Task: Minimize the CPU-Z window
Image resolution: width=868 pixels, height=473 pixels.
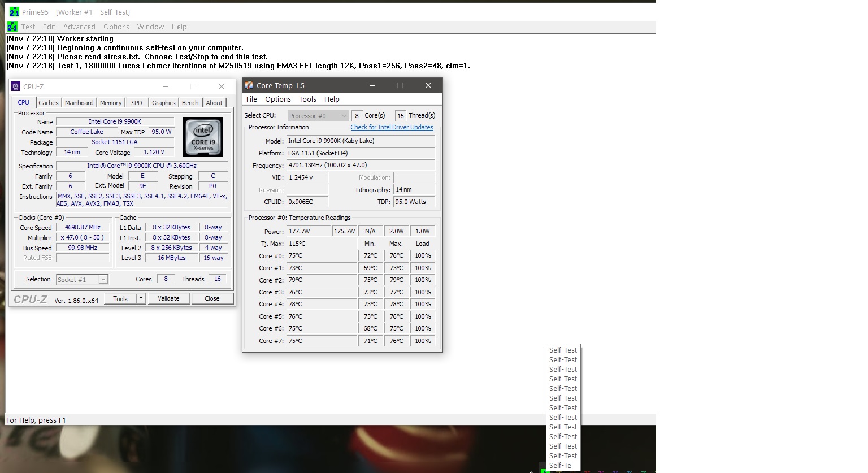Action: [x=166, y=86]
